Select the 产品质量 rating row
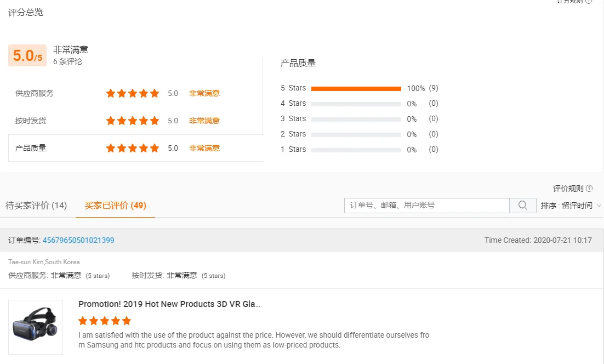604x364 pixels. coord(135,148)
